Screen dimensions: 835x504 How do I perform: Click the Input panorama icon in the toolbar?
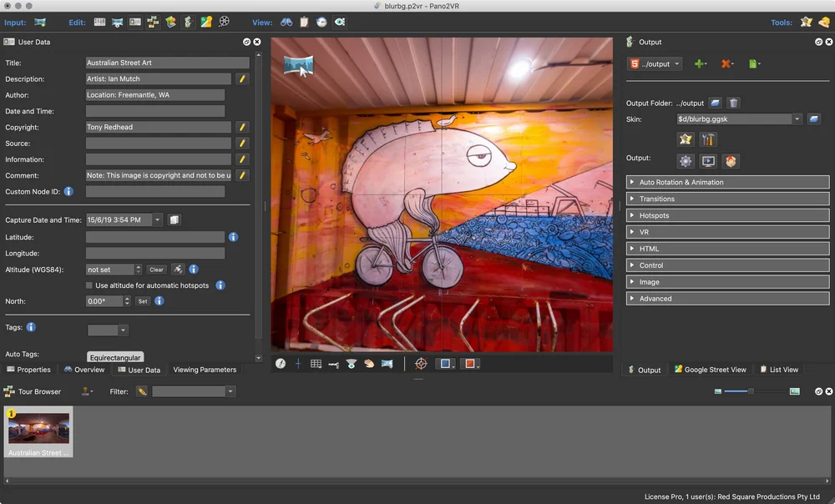(40, 23)
